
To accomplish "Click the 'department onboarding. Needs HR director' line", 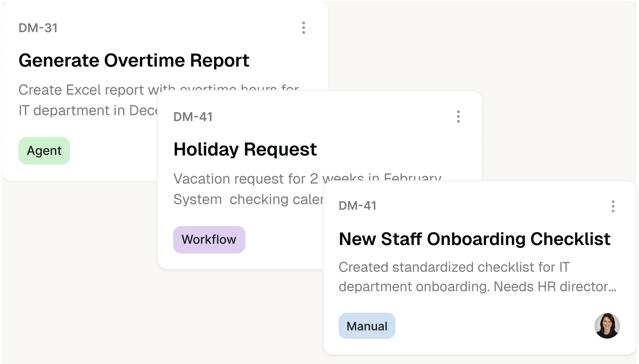I will pyautogui.click(x=477, y=287).
